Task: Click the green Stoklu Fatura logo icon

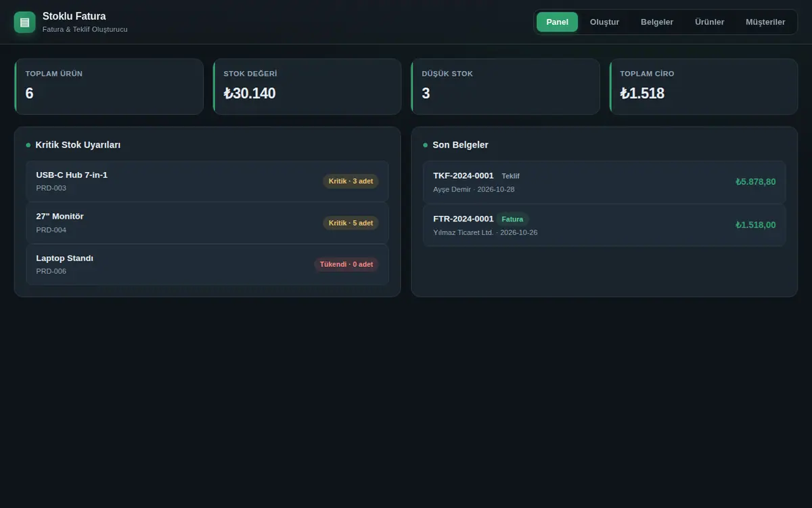Action: pos(24,22)
